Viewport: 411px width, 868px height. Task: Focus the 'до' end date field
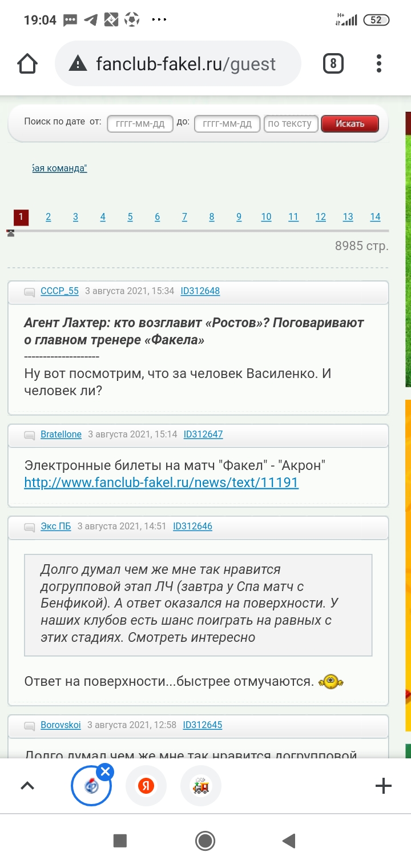click(227, 123)
